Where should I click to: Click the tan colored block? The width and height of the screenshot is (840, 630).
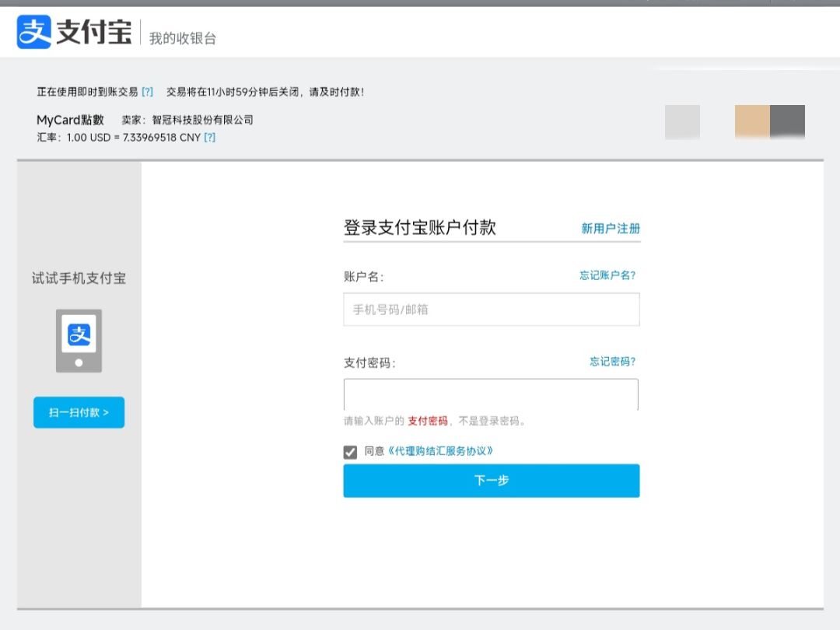[x=752, y=122]
